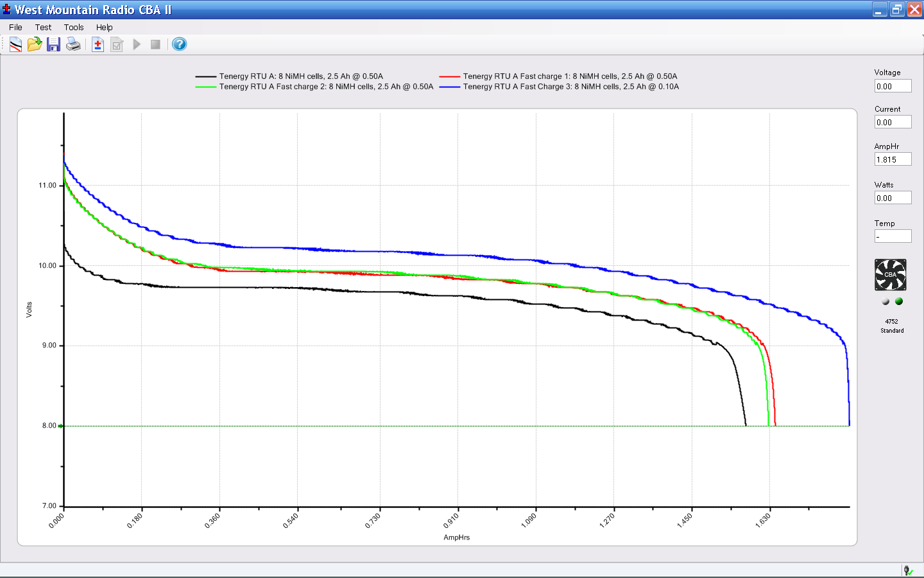
Task: Click the green status indicator light
Action: tap(899, 301)
